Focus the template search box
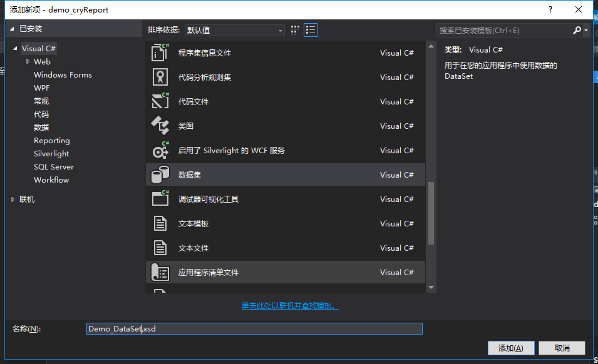Screen dimensions: 598x364 point(505,30)
